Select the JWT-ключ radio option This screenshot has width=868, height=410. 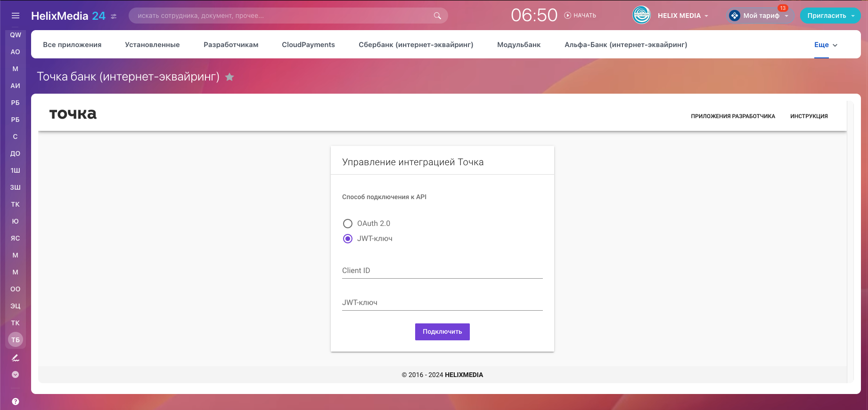pyautogui.click(x=348, y=239)
